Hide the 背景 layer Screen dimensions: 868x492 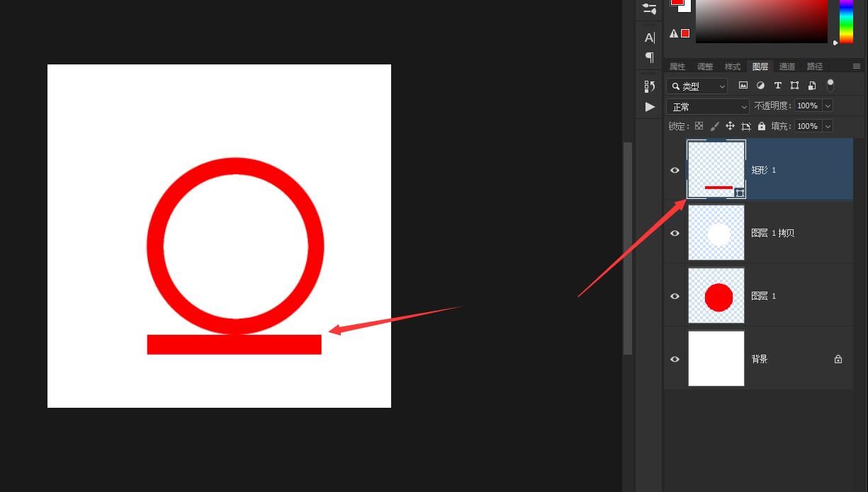point(675,359)
